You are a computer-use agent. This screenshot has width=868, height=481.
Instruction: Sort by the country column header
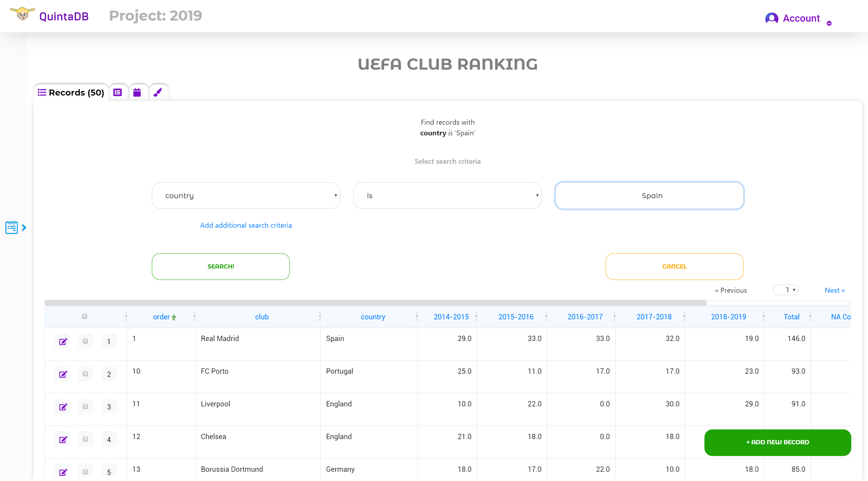pos(373,317)
